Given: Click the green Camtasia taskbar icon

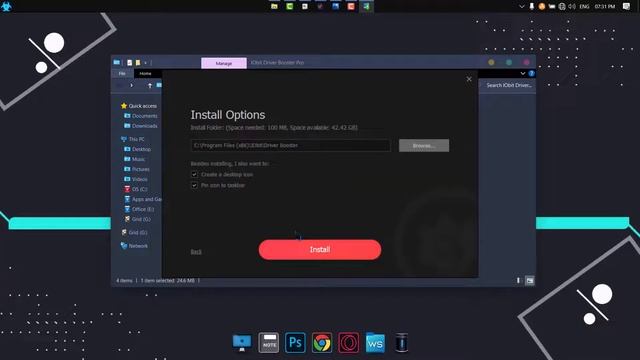Looking at the screenshot, I should pyautogui.click(x=289, y=6).
